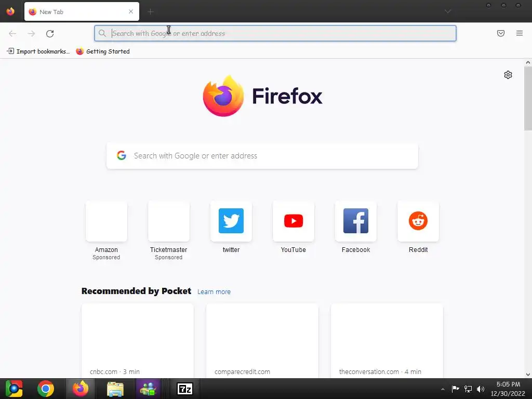Click the page vertical scrollbar thumb
Screen dimensions: 532x399
click(528, 98)
